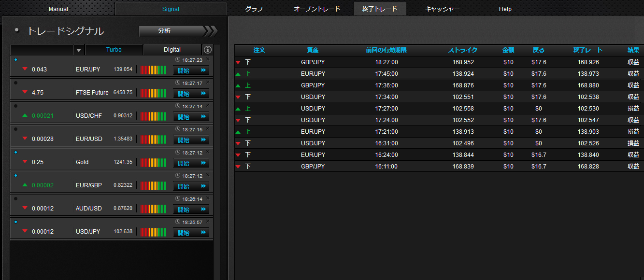
Task: Close the USD/CHF signal card
Action: pyautogui.click(x=208, y=105)
